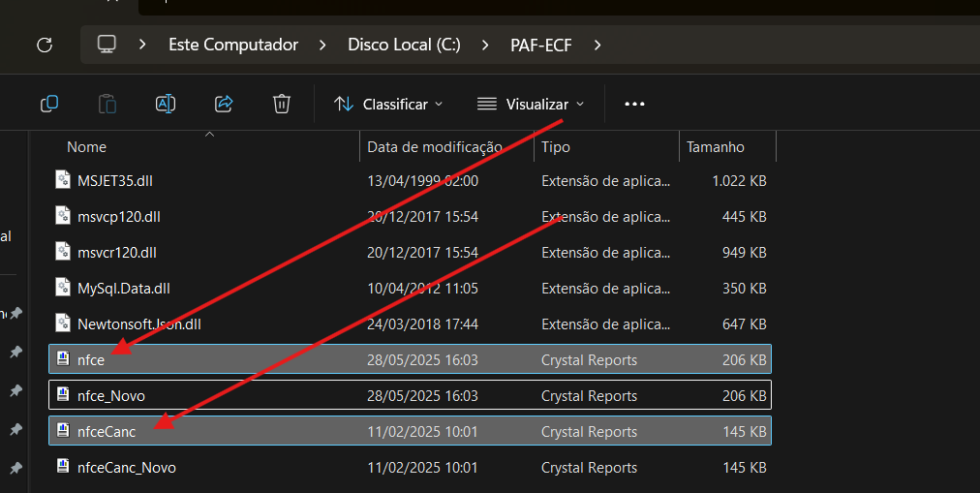Click the Refresh icon beside the address bar
Screen dimensions: 980x493
(44, 45)
